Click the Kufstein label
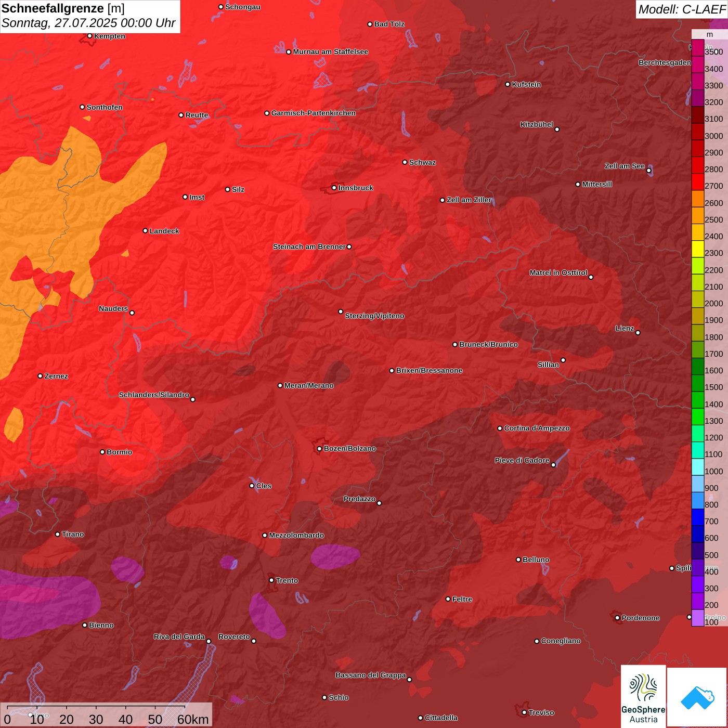The height and width of the screenshot is (728, 728). pyautogui.click(x=527, y=85)
